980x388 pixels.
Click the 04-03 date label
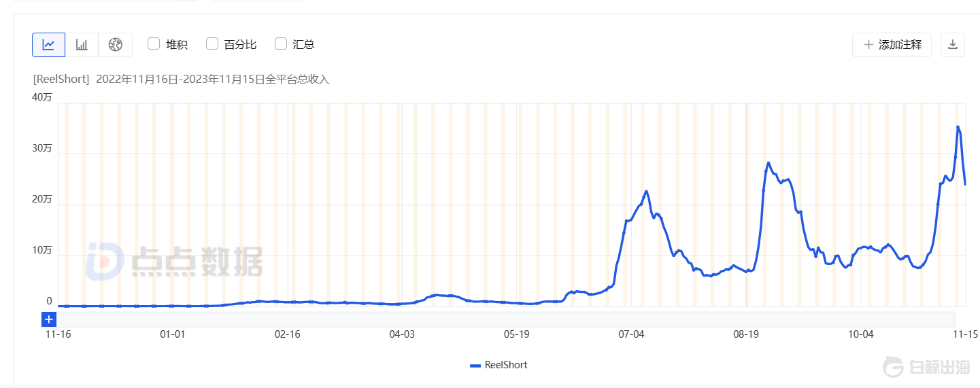(x=402, y=334)
